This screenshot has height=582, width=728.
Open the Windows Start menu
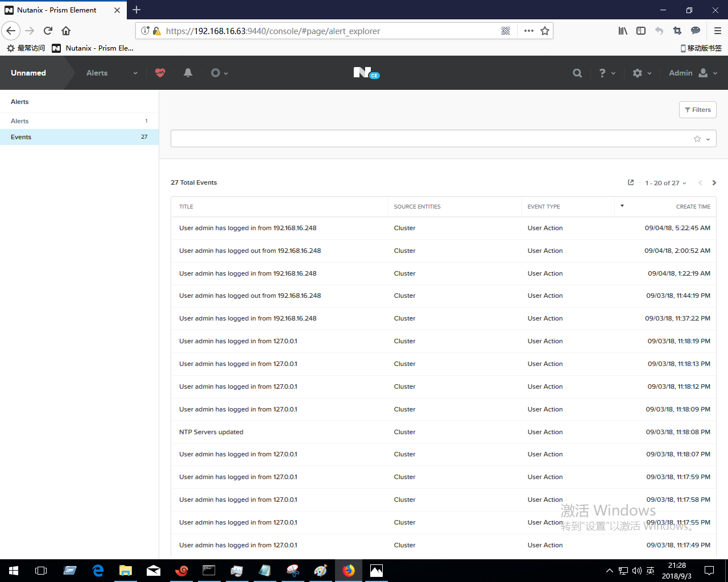tap(14, 571)
